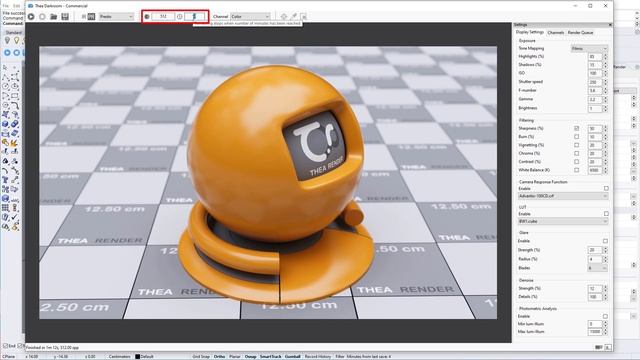Enable the Camera Response Function checkbox
Screen dimensions: 640x360
click(606, 189)
